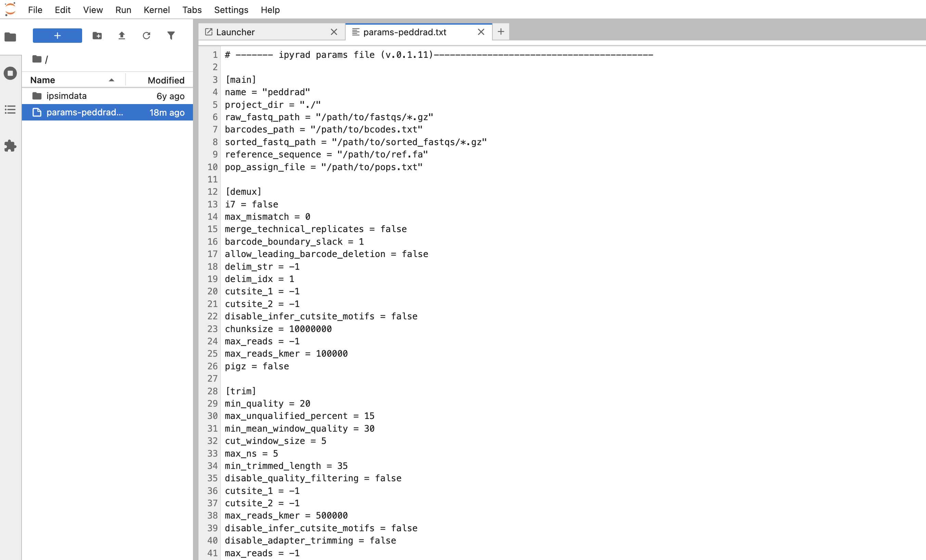
Task: Open the Settings menu
Action: [231, 10]
